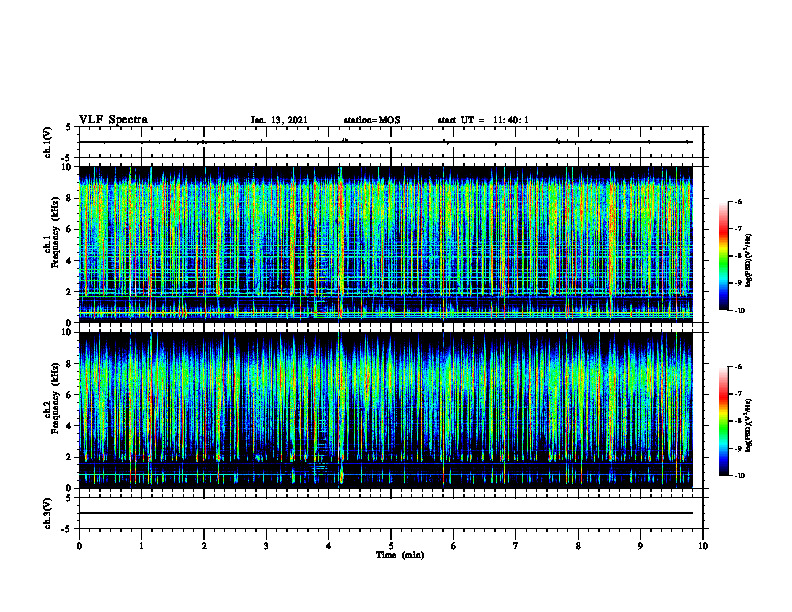Click the "2" kHz tick on the ch.2 frequency axis

pyautogui.click(x=70, y=457)
